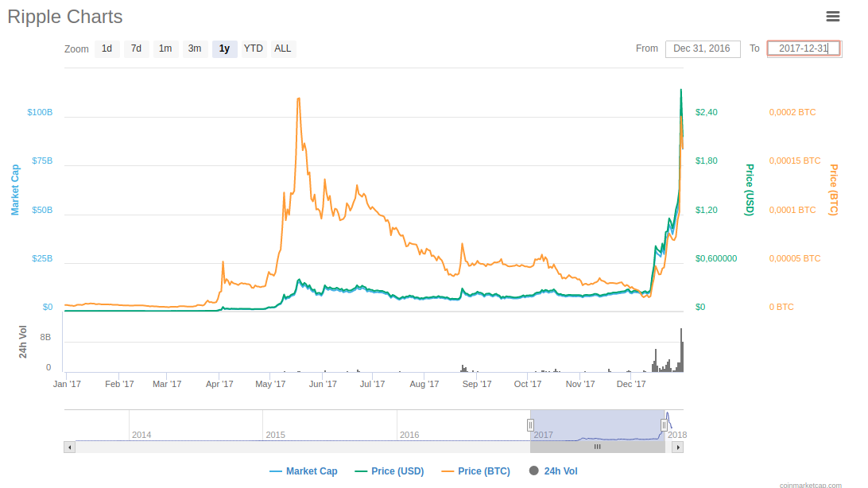Edit the To date field
The height and width of the screenshot is (488, 868).
pyautogui.click(x=804, y=48)
